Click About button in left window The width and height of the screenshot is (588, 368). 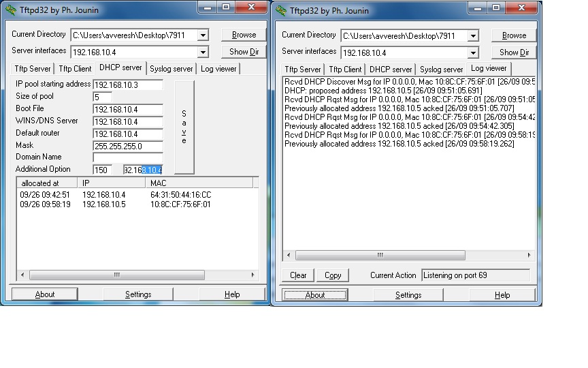[x=45, y=294]
